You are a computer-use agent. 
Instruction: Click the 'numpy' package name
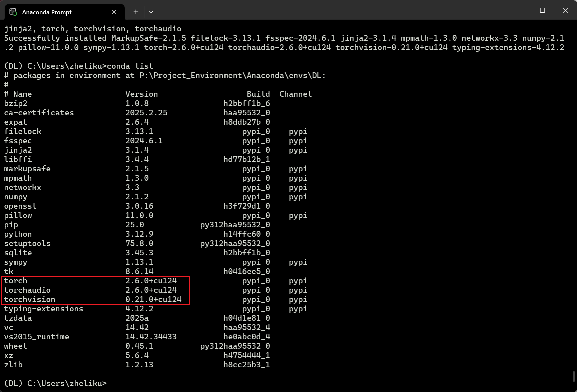point(16,197)
